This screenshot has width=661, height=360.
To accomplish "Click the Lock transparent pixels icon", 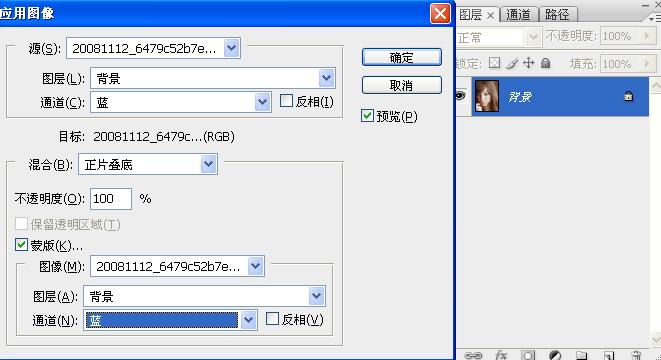I will 494,63.
